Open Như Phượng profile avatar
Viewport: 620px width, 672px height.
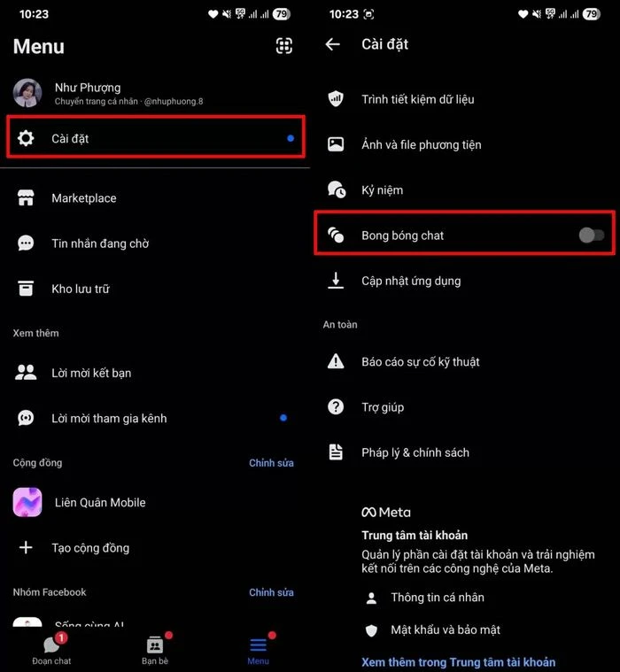coord(27,93)
